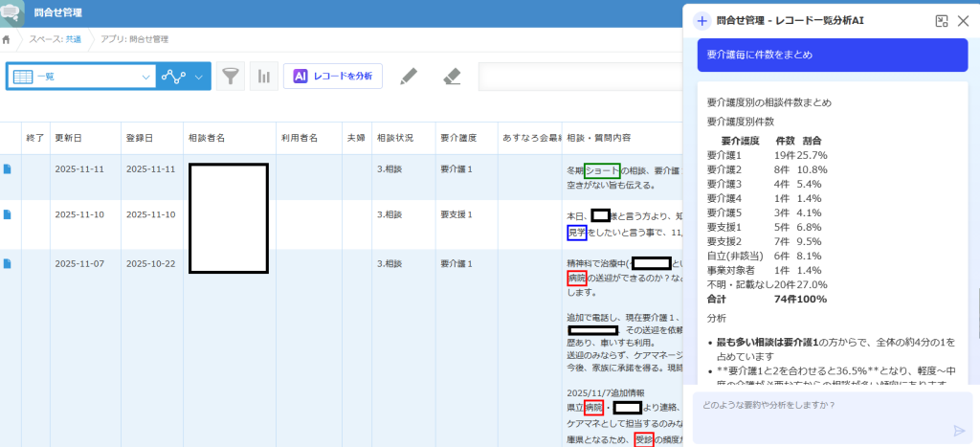The image size is (980, 447).
Task: Open record details for the 2025-11-10 row
Action: point(8,214)
